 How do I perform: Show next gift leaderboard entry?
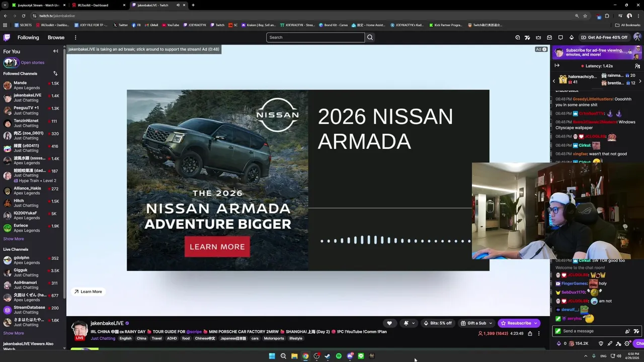pyautogui.click(x=640, y=81)
